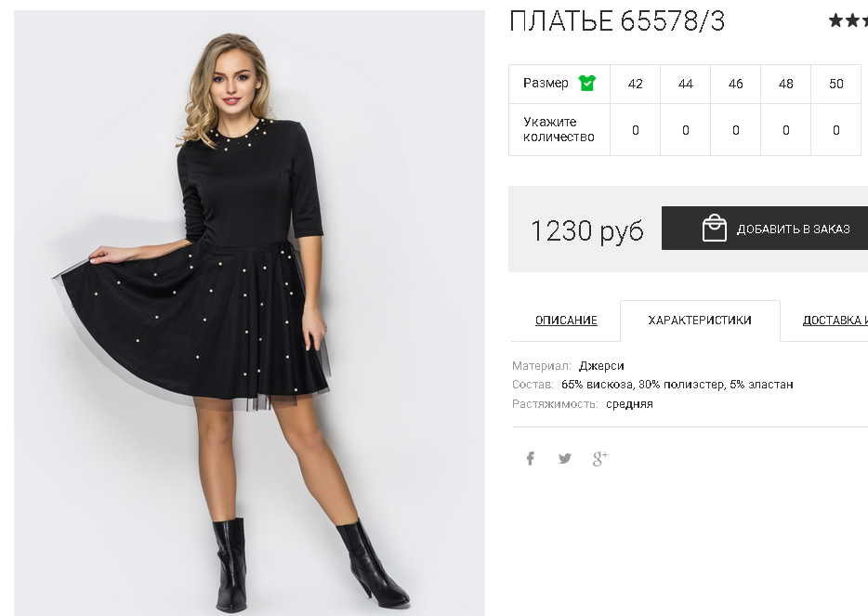Switch to the Доставка tab

835,321
